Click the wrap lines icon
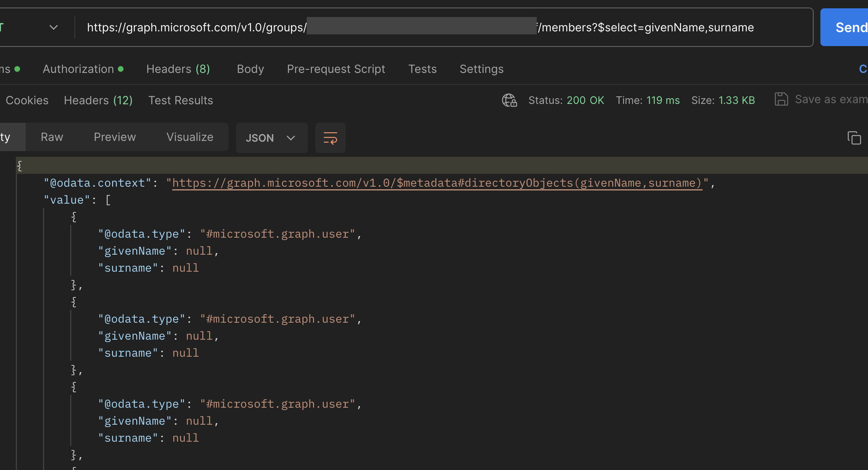Viewport: 868px width, 470px height. pos(330,138)
